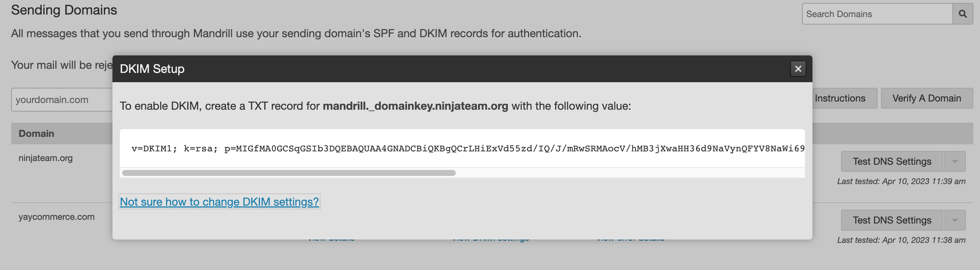Click the Domain column header
Image resolution: width=980 pixels, height=270 pixels.
36,134
